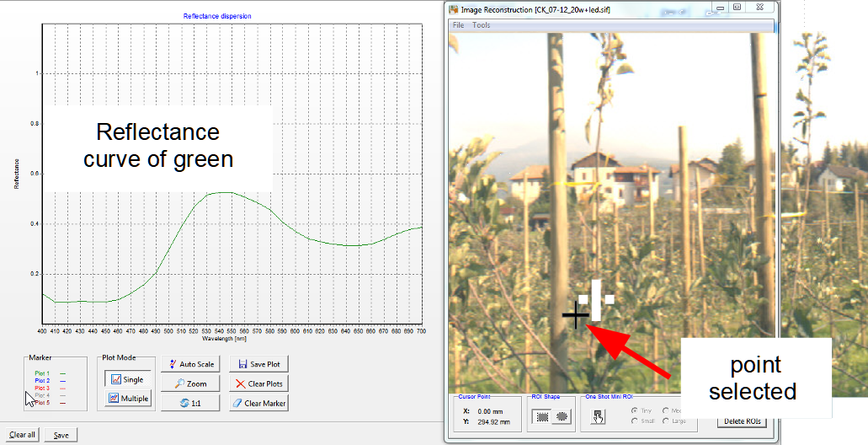Save the plot with Save Plot
This screenshot has width=868, height=445.
click(x=258, y=364)
